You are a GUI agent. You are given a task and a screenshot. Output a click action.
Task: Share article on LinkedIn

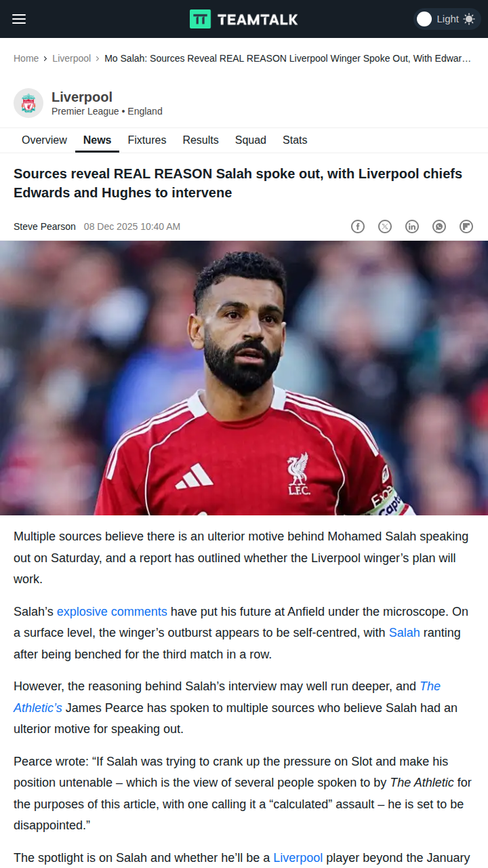tap(412, 226)
